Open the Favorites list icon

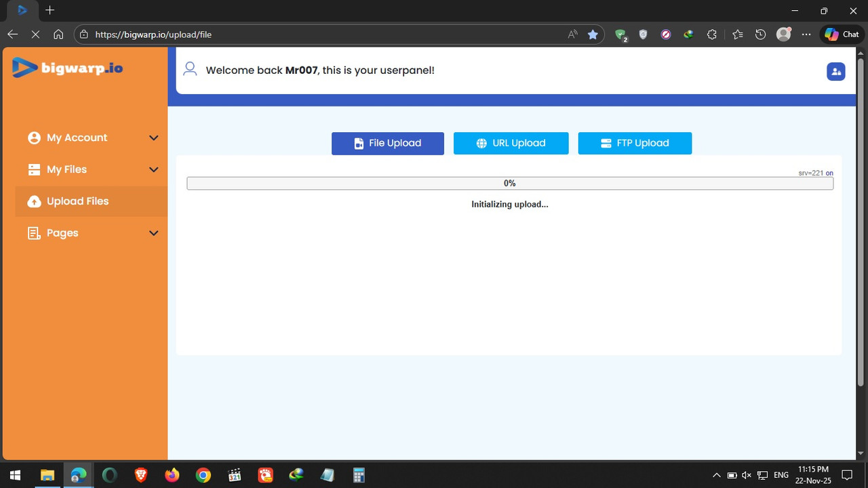pos(738,34)
